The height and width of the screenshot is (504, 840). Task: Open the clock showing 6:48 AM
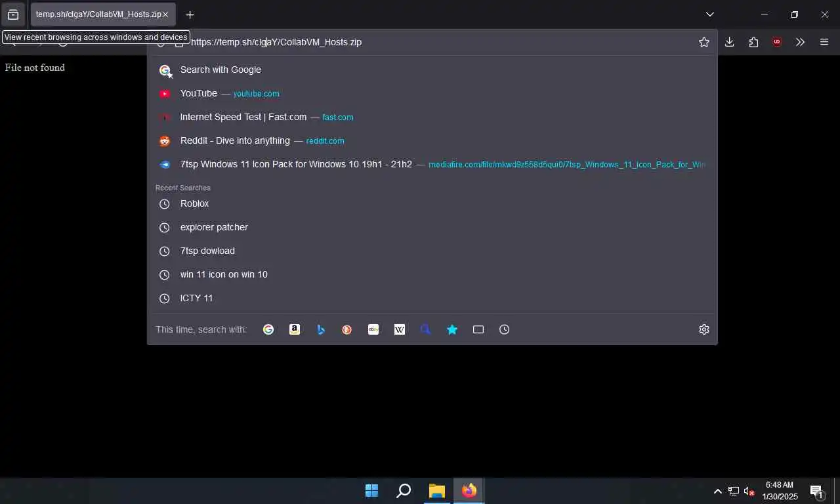coord(780,491)
